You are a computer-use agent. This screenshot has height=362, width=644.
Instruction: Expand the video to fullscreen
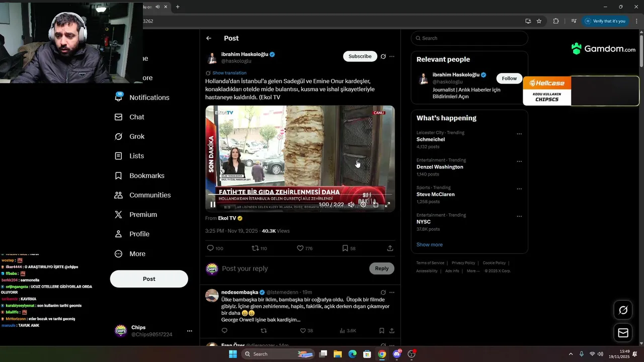click(x=387, y=205)
